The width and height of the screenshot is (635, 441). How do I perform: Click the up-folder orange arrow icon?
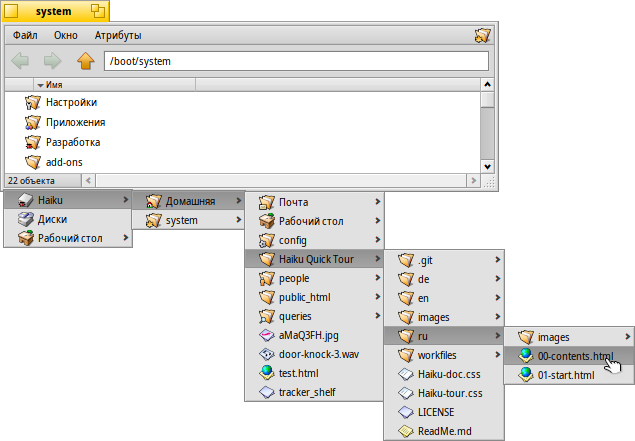85,62
